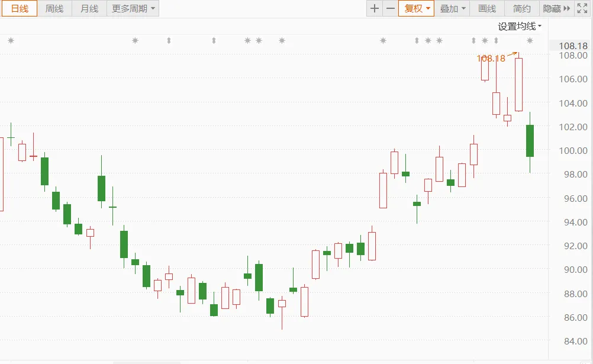Click the burst event marker above last green candle
The width and height of the screenshot is (593, 364).
point(530,40)
